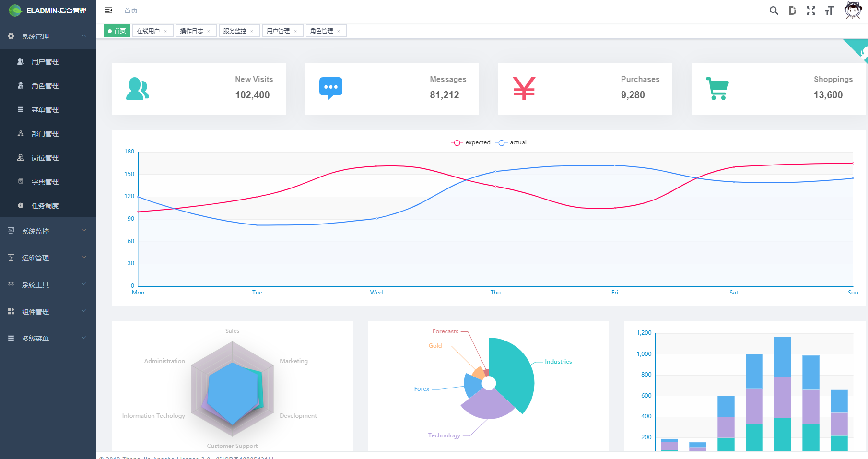Close the 在线用户 tab

point(165,31)
